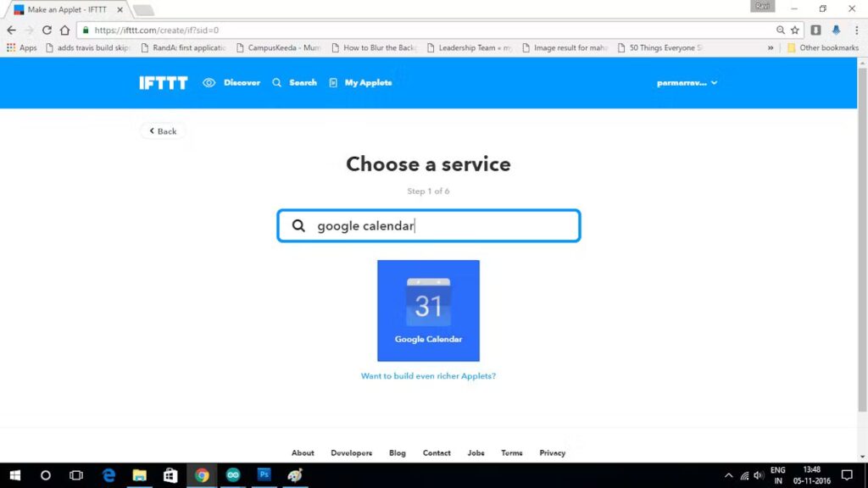The image size is (868, 488).
Task: Open the Jobs footer link
Action: 476,452
